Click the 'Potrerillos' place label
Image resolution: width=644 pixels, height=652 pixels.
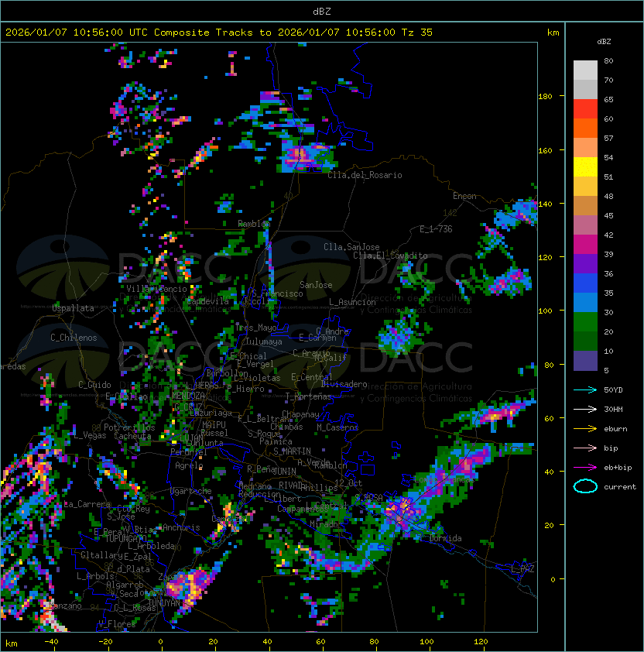[x=129, y=427]
